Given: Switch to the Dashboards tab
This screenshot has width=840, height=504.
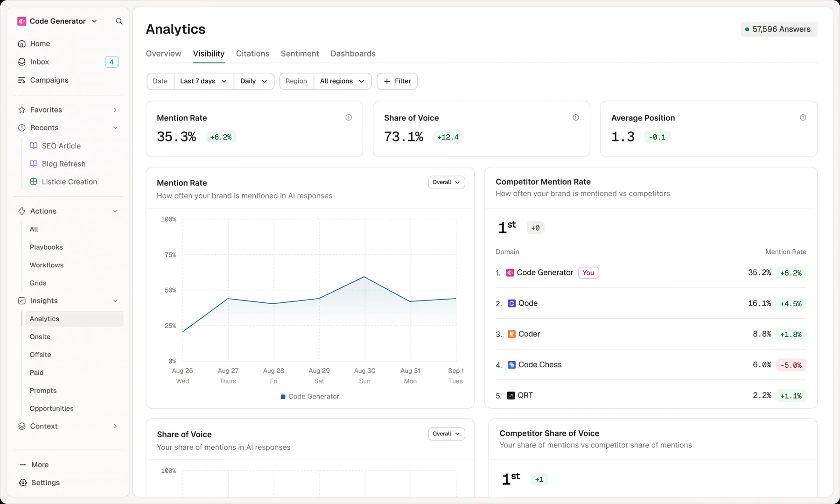Looking at the screenshot, I should (x=353, y=54).
